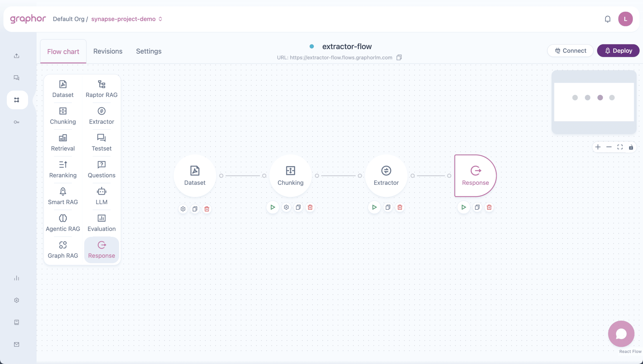Pick the Smart RAG node from palette
This screenshot has width=643, height=364.
point(63,196)
